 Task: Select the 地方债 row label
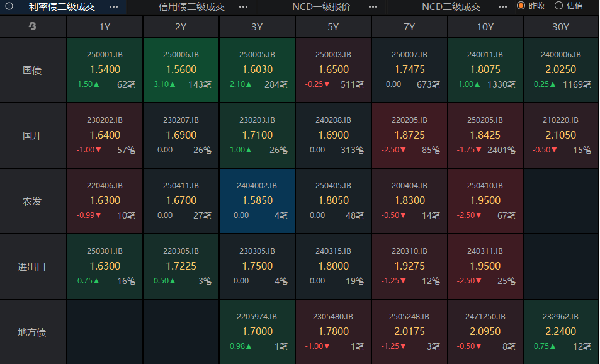point(32,332)
